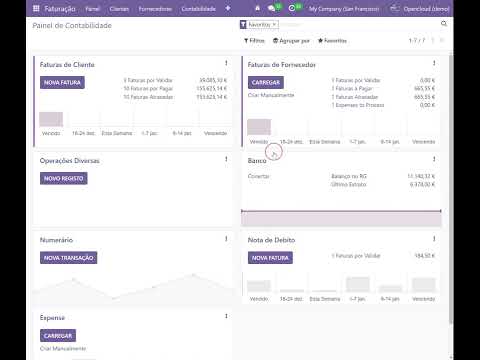Open the Painel menu
The height and width of the screenshot is (360, 480).
coord(92,9)
